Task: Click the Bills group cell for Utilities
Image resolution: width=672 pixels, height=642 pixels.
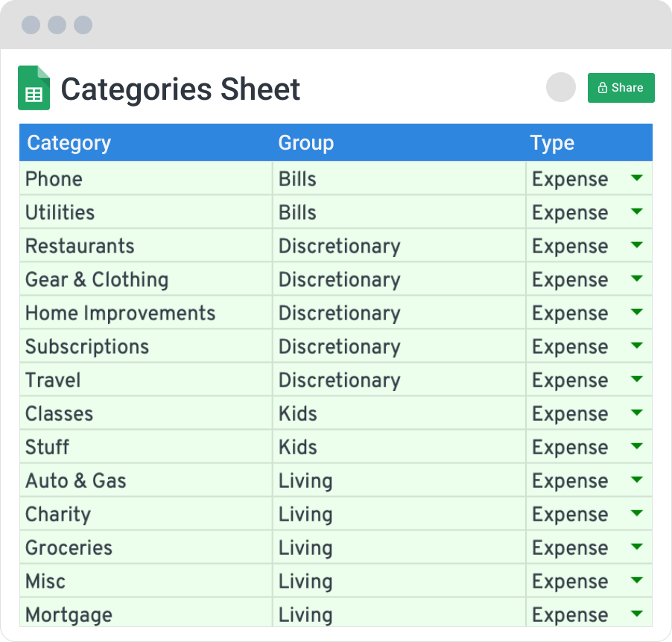Action: point(399,212)
